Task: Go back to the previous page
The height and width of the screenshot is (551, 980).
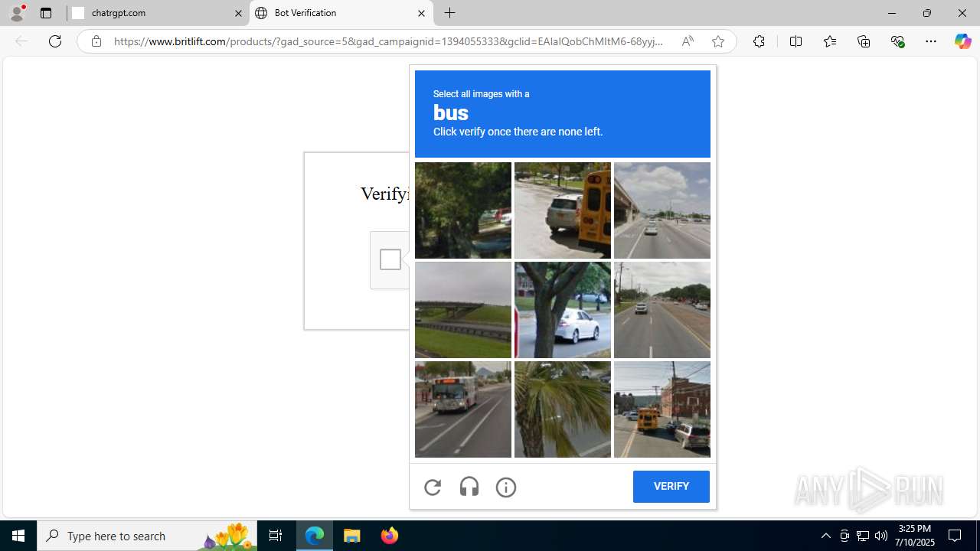Action: [x=21, y=41]
